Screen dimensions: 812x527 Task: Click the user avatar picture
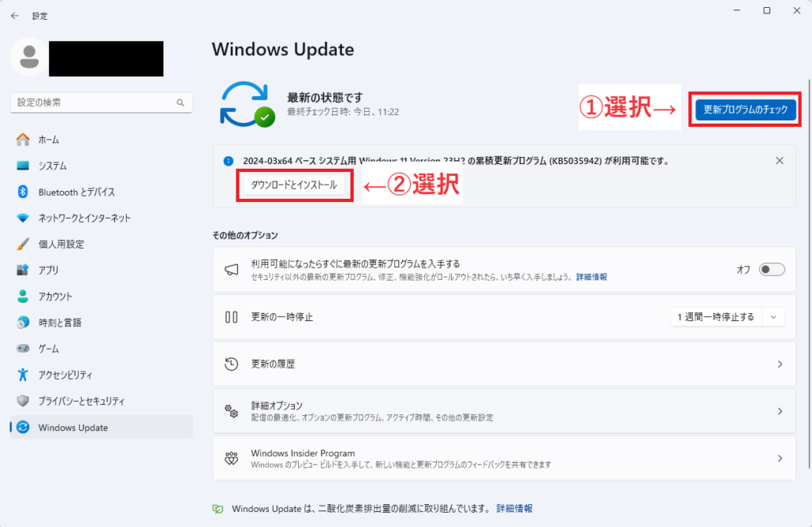click(29, 58)
